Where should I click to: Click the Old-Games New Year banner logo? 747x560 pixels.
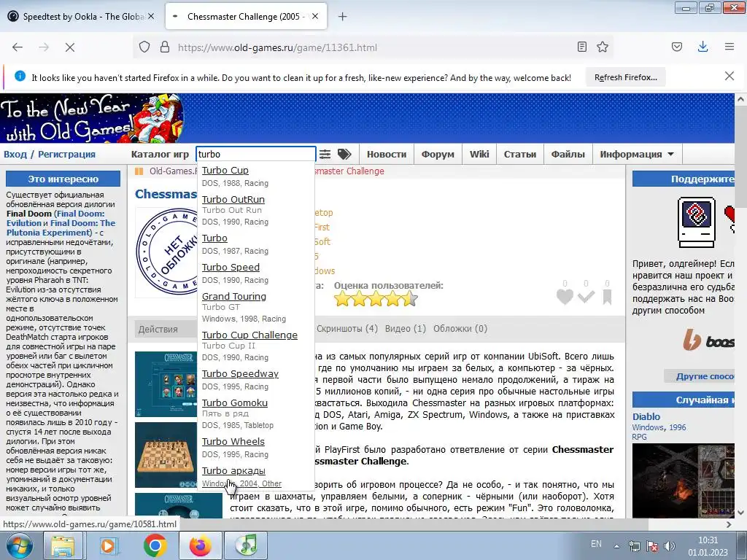[92, 119]
